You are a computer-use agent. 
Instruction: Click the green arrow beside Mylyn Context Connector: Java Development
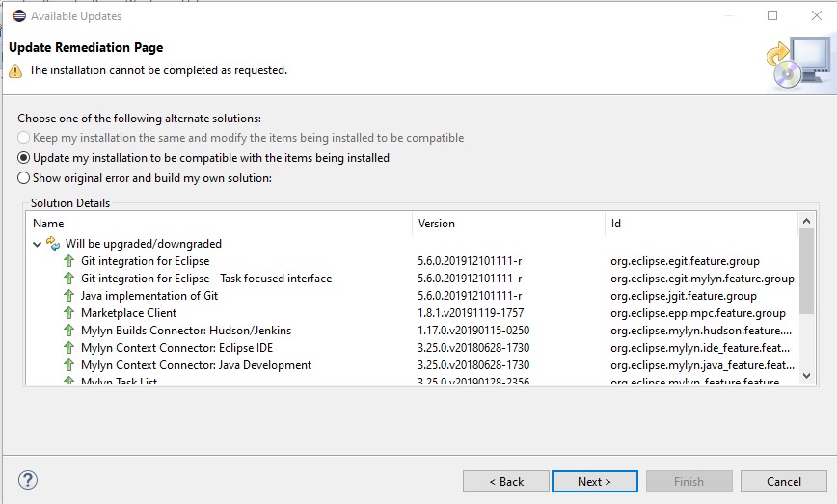68,365
